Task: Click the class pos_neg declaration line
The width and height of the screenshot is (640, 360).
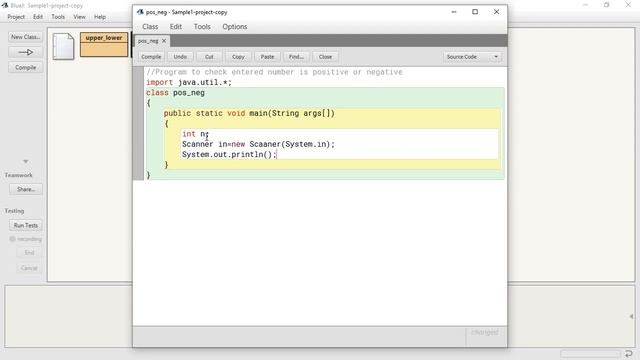Action: tap(176, 93)
